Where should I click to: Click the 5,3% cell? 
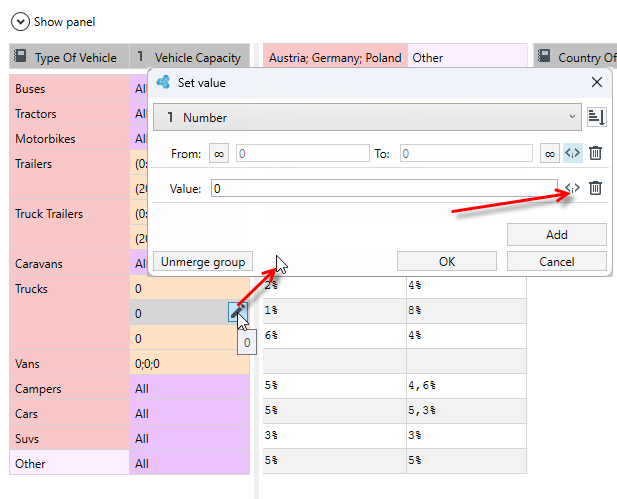466,410
